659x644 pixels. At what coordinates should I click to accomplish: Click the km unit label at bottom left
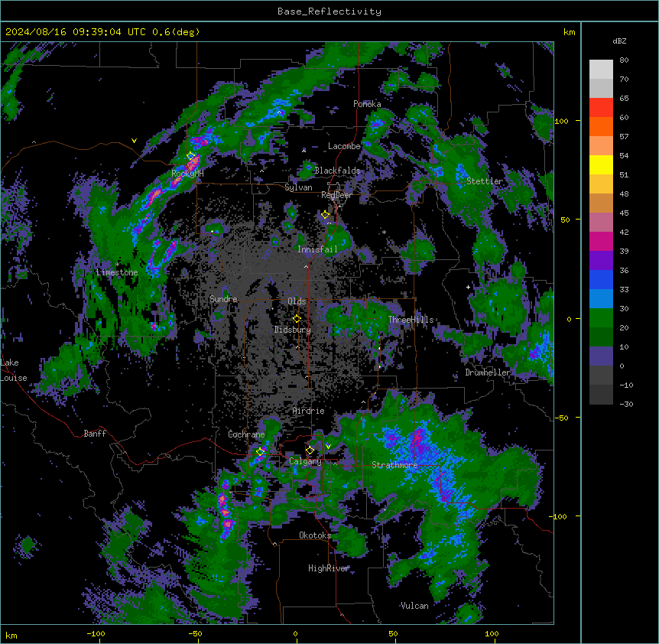(11, 635)
